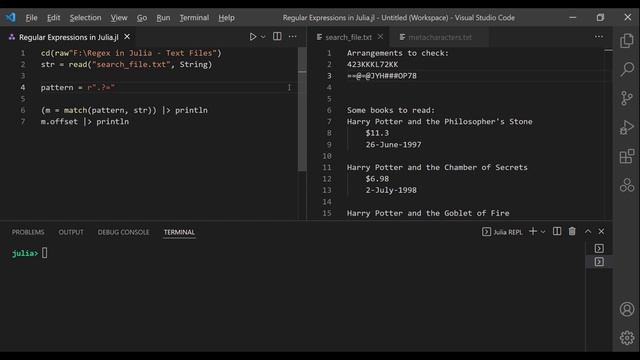Screen dimensions: 640x360
Task: Switch to the search_file.txt tab
Action: [x=349, y=37]
